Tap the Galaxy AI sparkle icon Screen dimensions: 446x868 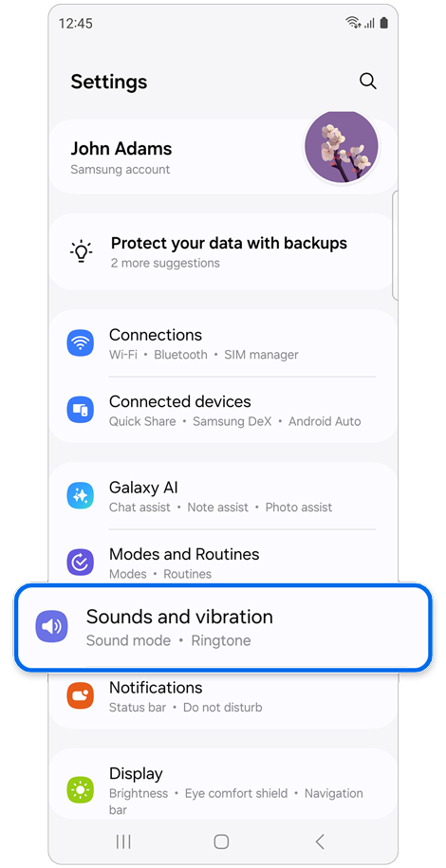click(81, 495)
